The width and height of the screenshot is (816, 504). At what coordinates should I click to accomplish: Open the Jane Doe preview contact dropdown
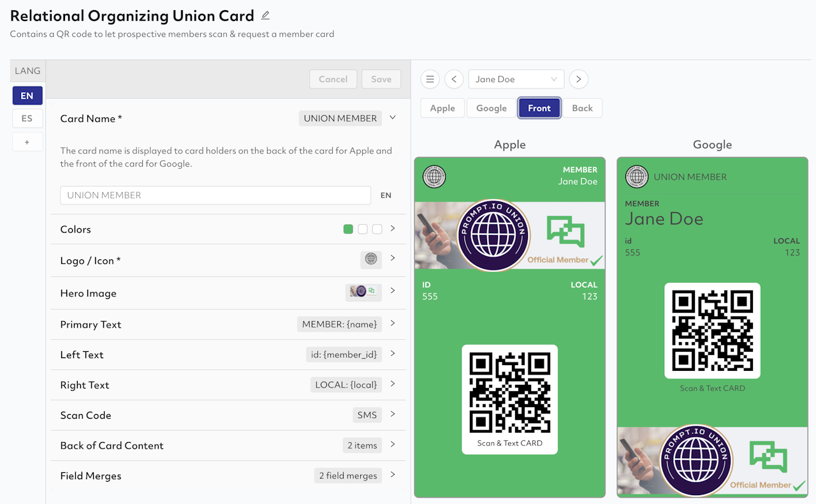tap(516, 79)
